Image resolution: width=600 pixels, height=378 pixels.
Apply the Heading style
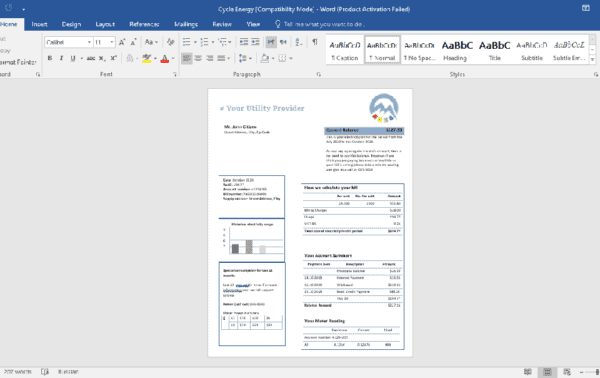pyautogui.click(x=457, y=50)
